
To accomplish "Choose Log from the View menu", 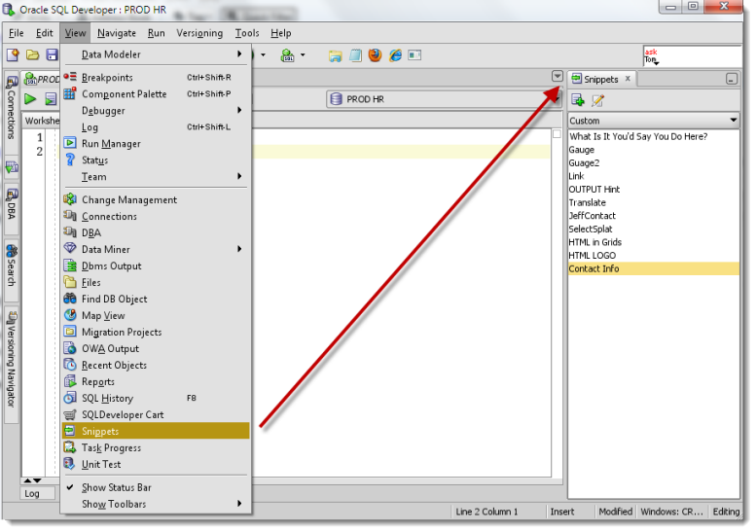I will (x=156, y=126).
